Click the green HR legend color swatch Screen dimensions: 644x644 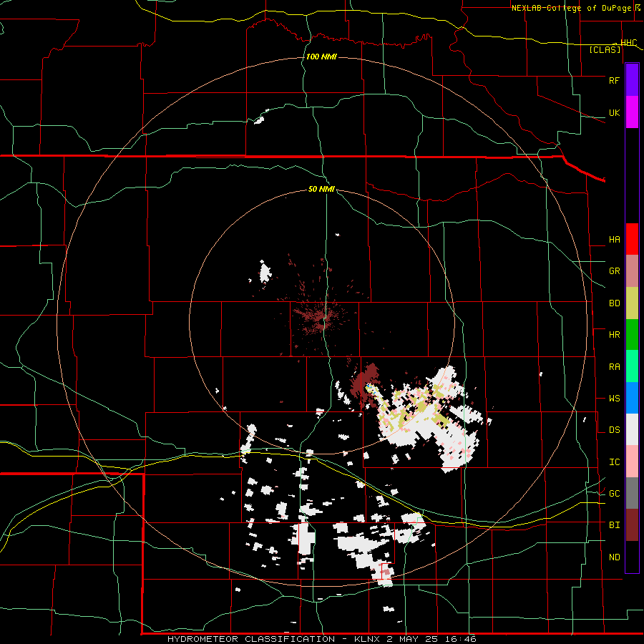point(632,335)
